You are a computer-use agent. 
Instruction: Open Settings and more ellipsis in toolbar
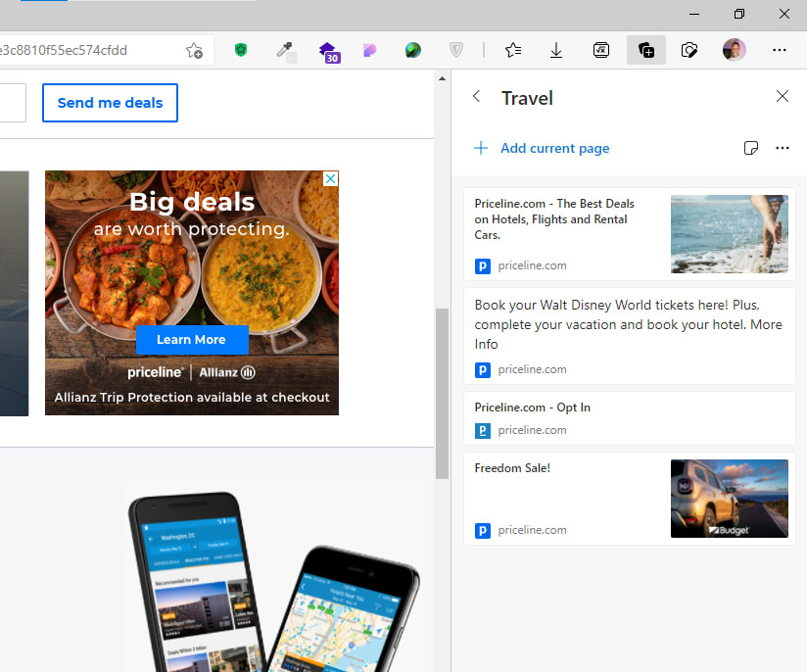coord(780,50)
